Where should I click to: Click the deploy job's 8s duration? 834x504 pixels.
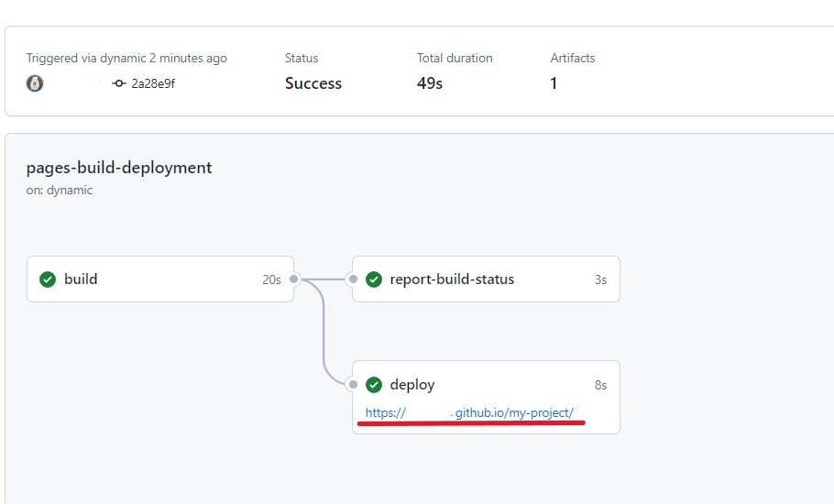(600, 385)
